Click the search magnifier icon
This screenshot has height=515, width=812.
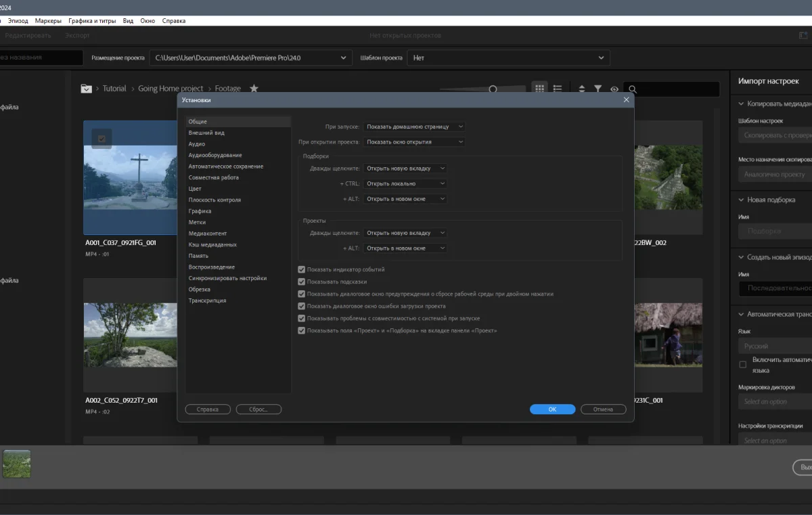pos(632,89)
